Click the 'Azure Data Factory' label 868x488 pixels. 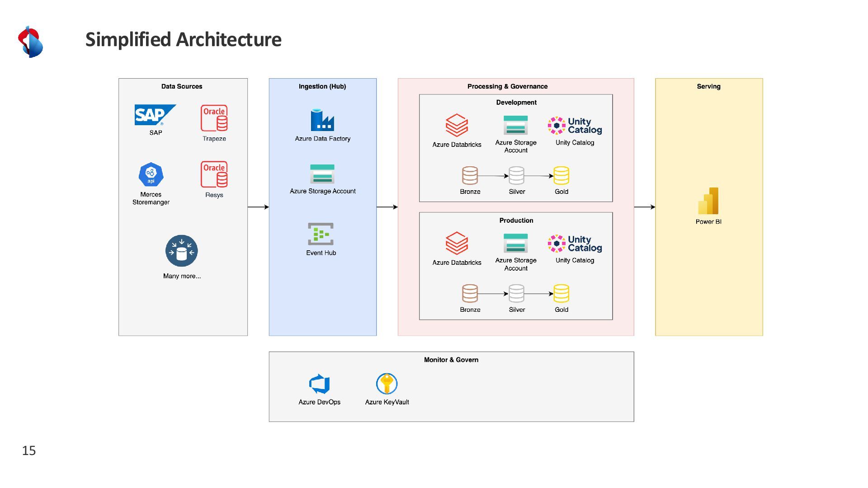tap(323, 139)
